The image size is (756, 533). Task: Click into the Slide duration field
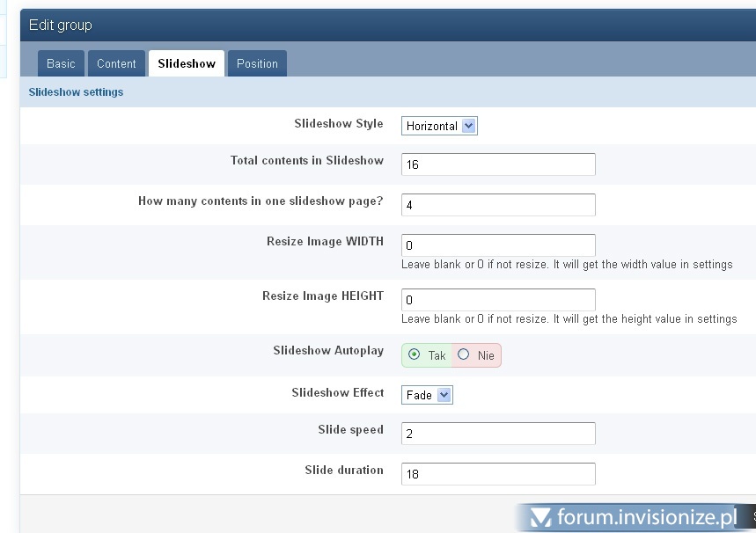click(498, 474)
